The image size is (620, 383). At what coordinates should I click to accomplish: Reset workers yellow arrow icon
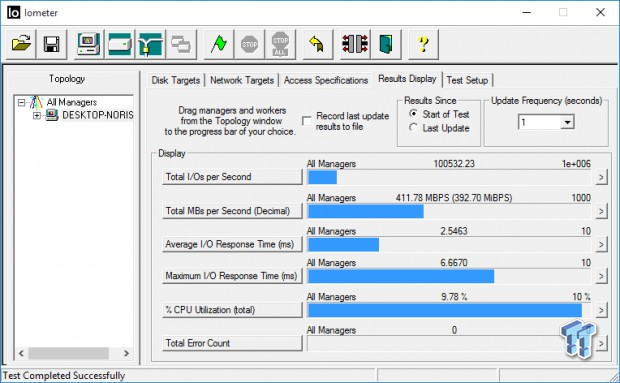[x=318, y=44]
